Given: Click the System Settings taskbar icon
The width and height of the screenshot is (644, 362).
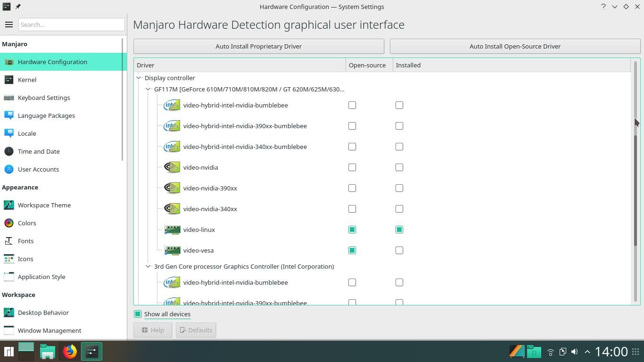Looking at the screenshot, I should click(x=91, y=352).
